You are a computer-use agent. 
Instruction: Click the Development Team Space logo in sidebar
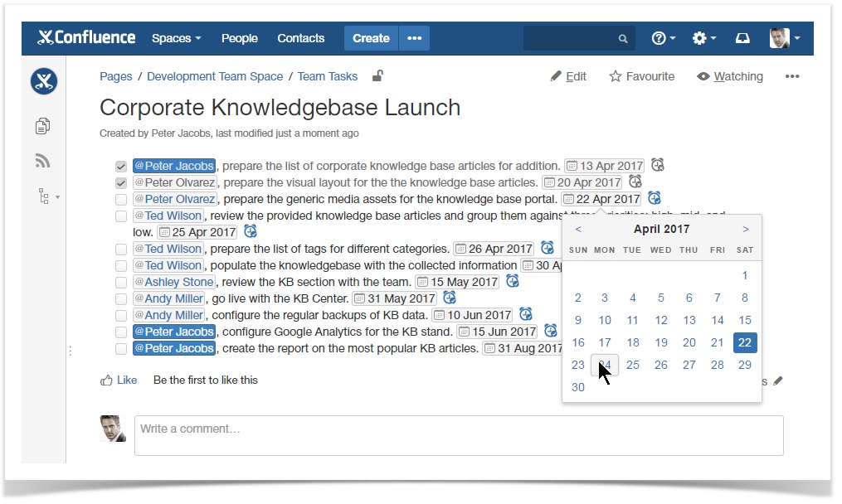(44, 81)
